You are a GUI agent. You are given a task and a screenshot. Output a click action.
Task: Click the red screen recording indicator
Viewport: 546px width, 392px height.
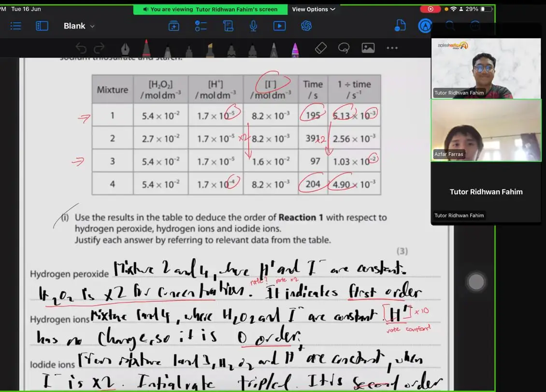[x=431, y=9]
